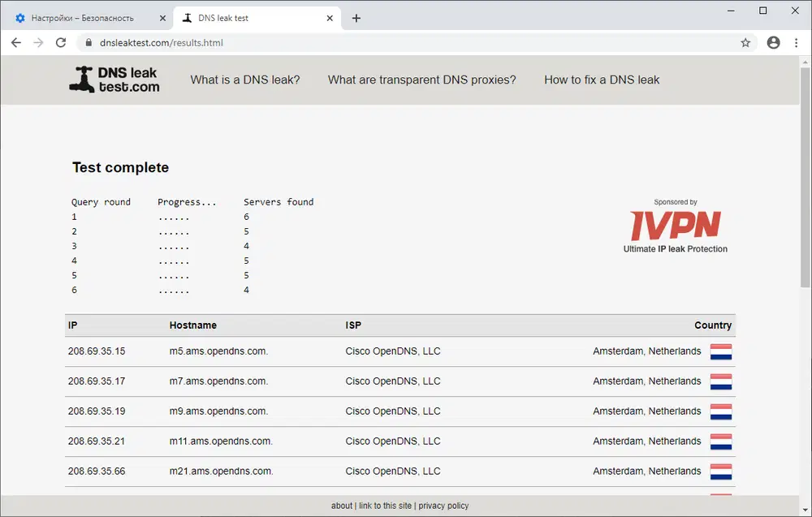The height and width of the screenshot is (517, 812).
Task: Select IP address 208.69.35.19
Action: (97, 411)
